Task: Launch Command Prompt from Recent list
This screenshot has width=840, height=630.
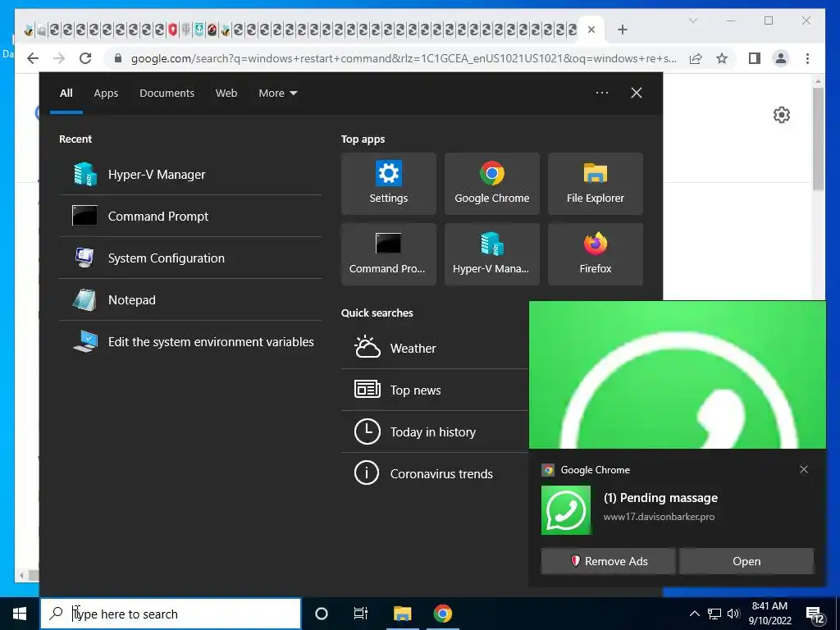Action: (x=190, y=217)
